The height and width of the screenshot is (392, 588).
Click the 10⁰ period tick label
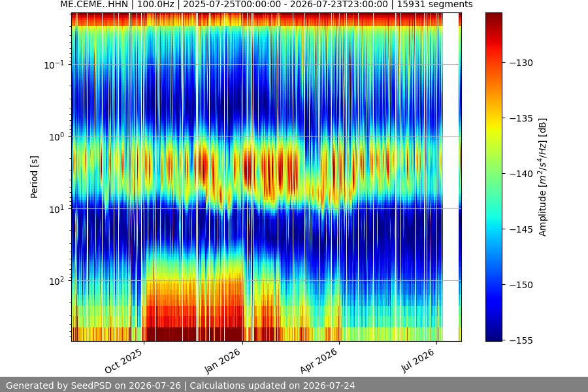[x=57, y=137]
